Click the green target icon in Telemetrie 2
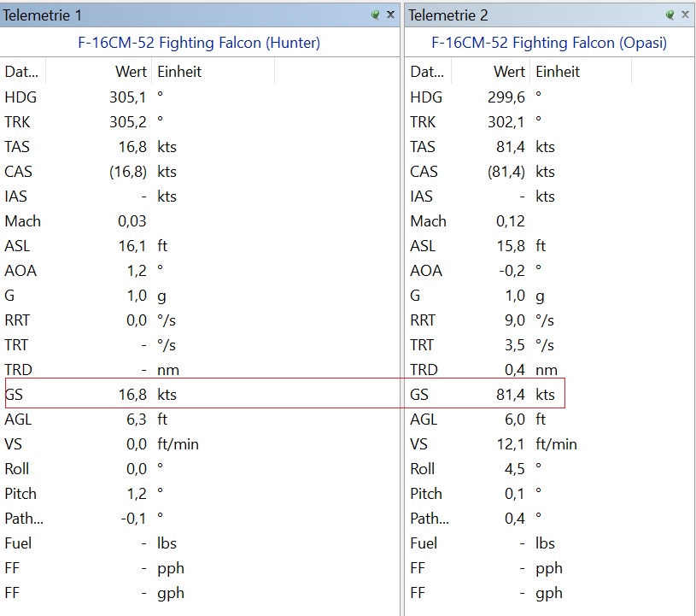This screenshot has height=616, width=696. click(670, 15)
